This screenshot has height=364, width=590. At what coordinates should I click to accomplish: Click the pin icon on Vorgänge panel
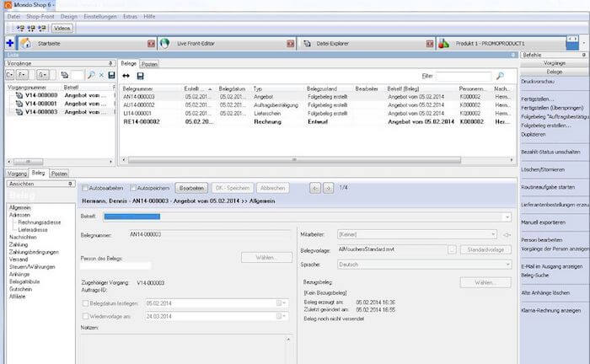[x=110, y=63]
